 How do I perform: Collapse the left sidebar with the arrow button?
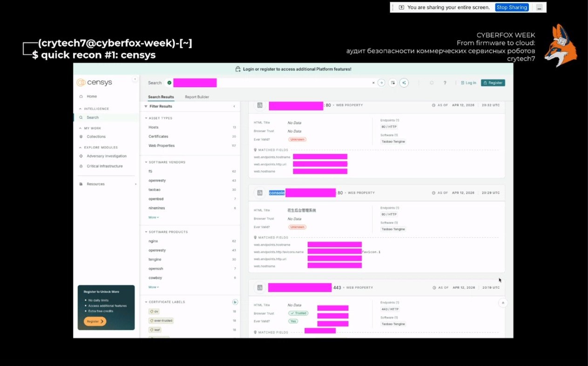pyautogui.click(x=135, y=79)
